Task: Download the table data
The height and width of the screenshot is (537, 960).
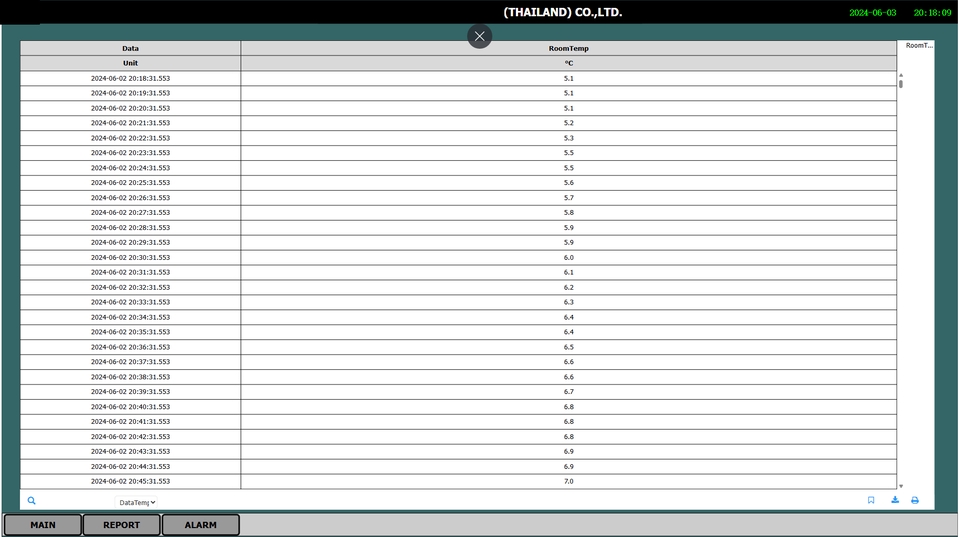Action: coord(894,500)
